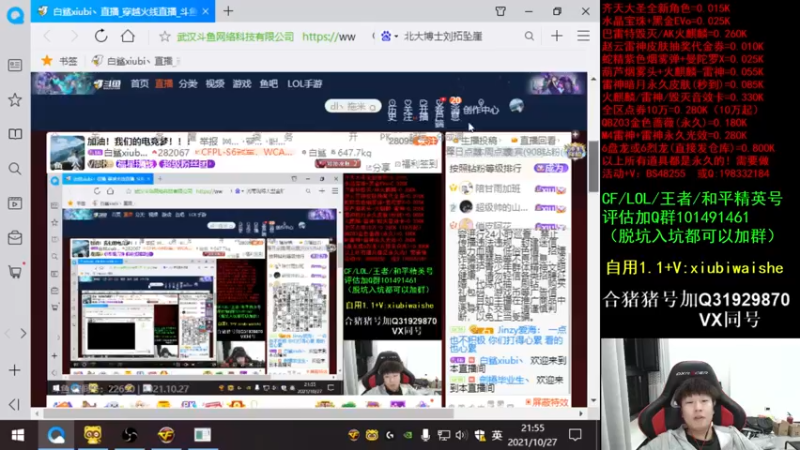Expand the Baidu paw search engine selector
This screenshot has width=800, height=450.
[389, 36]
